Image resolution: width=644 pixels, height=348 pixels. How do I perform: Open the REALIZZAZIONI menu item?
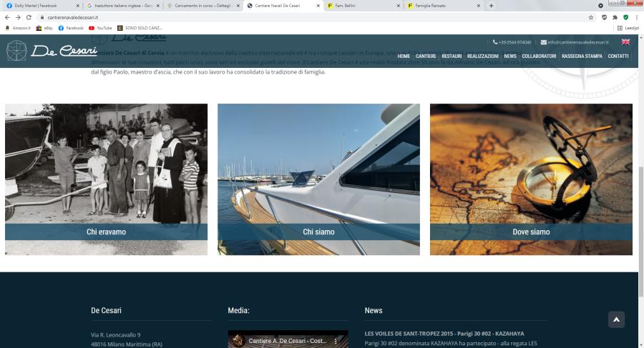point(482,56)
